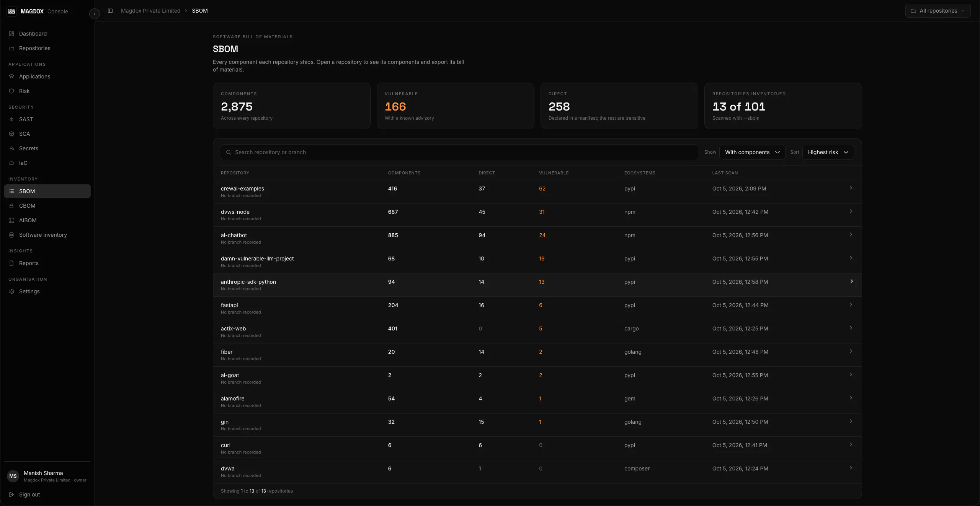
Task: Expand the crewai-examples row chevron
Action: (x=851, y=188)
